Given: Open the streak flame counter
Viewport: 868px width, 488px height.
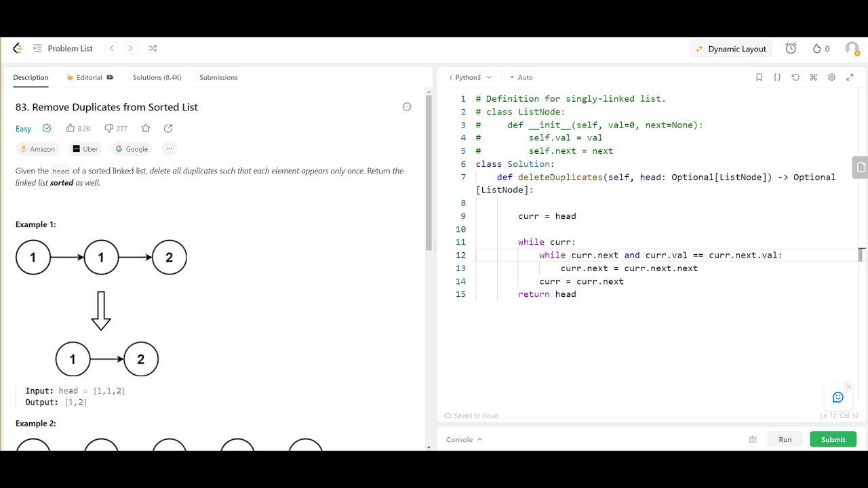Looking at the screenshot, I should tap(821, 49).
